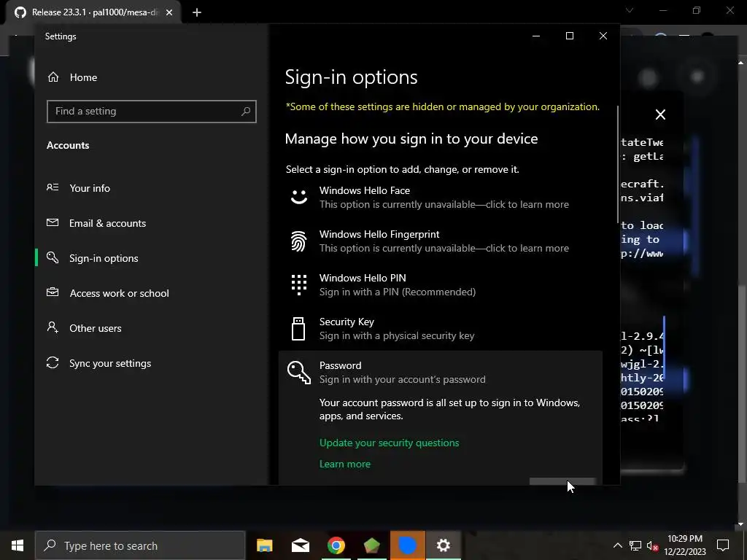This screenshot has width=747, height=560.
Task: Open the Learn more link
Action: point(345,464)
